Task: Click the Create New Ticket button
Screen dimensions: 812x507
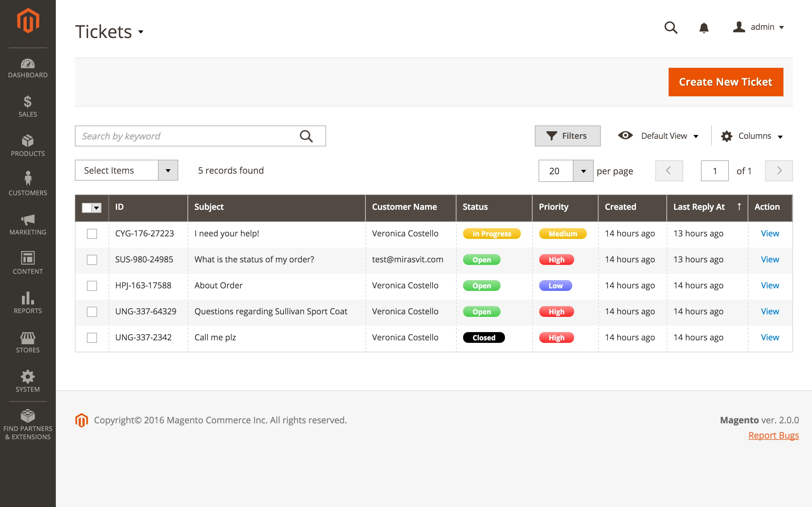Action: (x=725, y=82)
